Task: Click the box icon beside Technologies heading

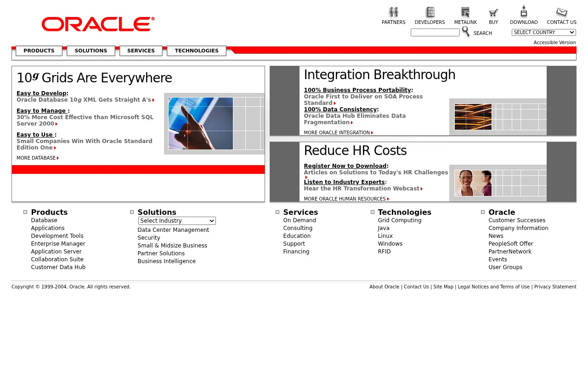Action: coord(373,212)
